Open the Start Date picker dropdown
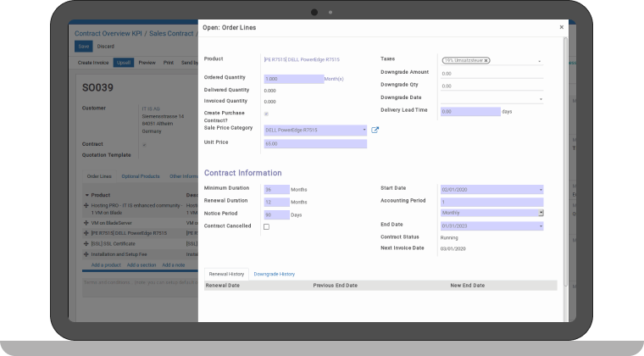This screenshot has height=356, width=644. click(540, 189)
